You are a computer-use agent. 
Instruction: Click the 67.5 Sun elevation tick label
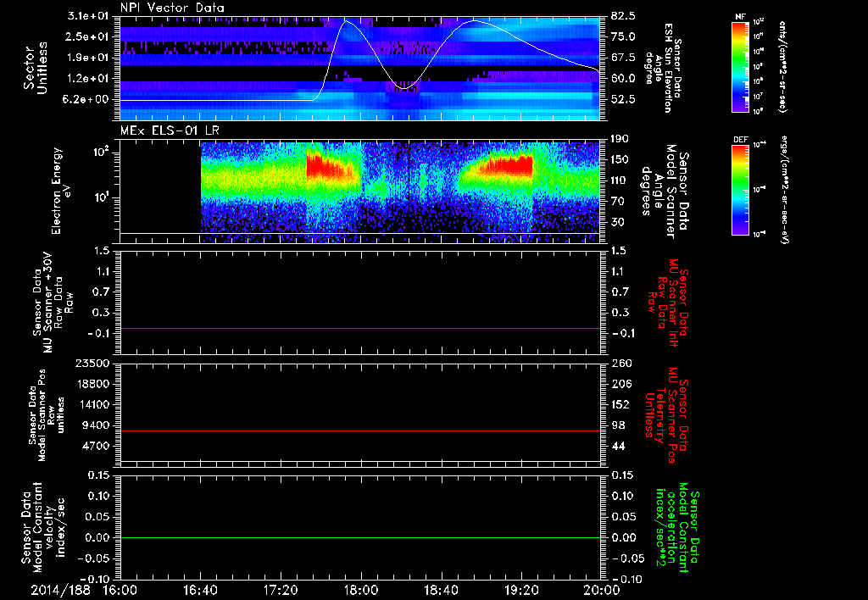(623, 58)
